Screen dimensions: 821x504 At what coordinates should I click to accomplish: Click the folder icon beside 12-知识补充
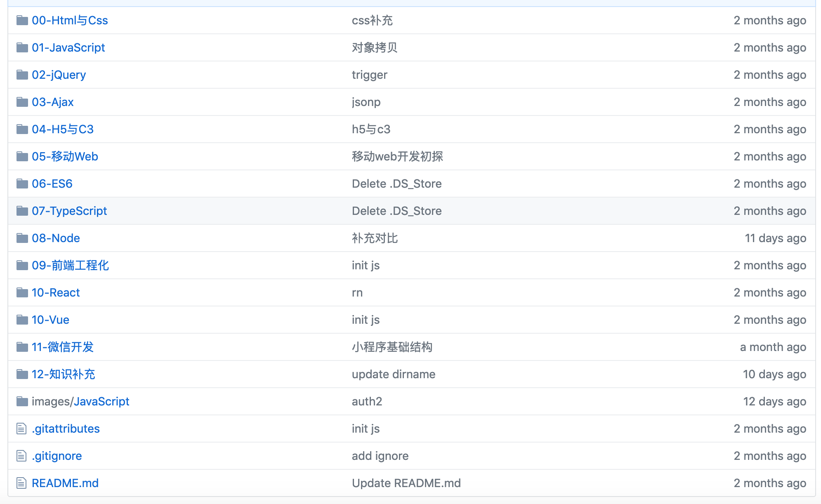22,374
